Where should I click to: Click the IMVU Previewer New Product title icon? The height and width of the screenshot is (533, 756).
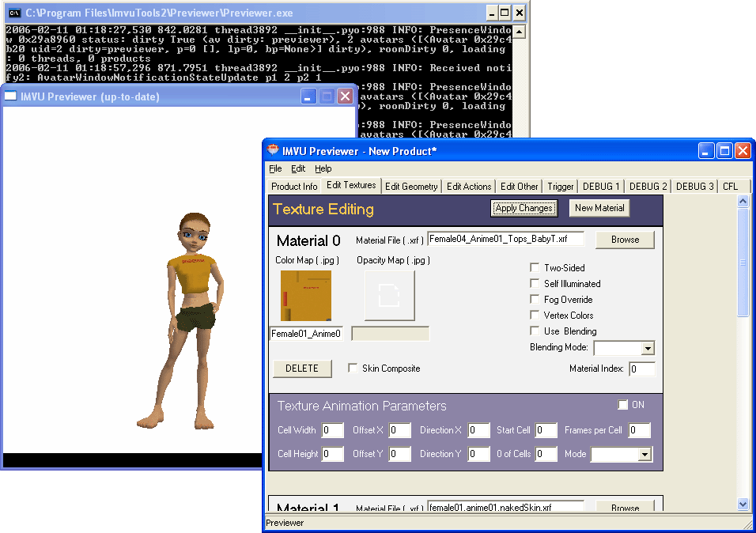273,150
